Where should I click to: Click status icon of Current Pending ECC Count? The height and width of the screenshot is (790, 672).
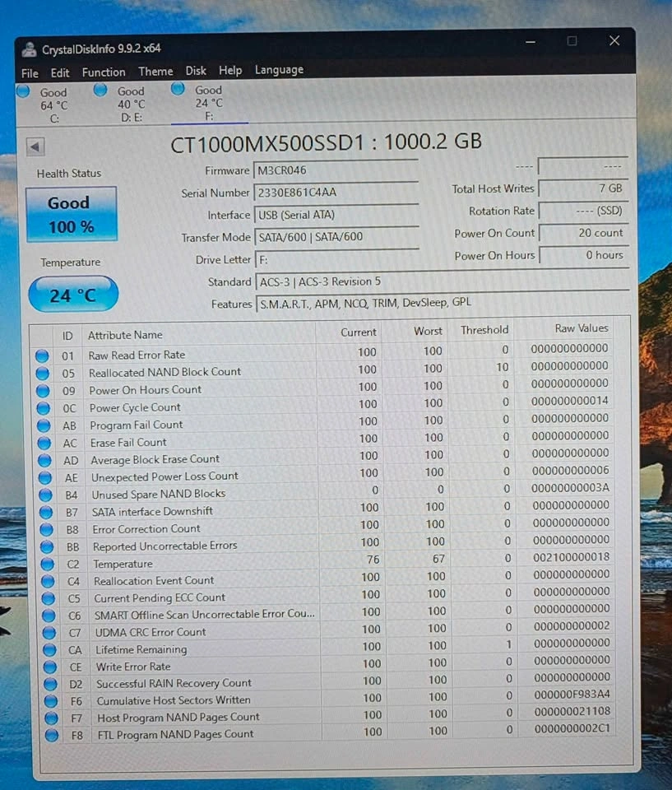(49, 599)
